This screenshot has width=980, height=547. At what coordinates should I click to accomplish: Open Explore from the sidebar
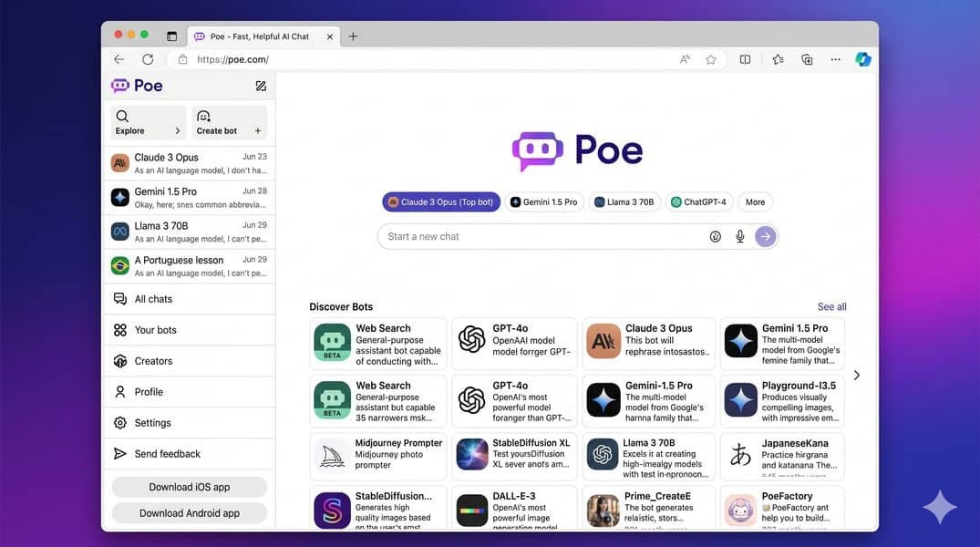click(x=148, y=122)
